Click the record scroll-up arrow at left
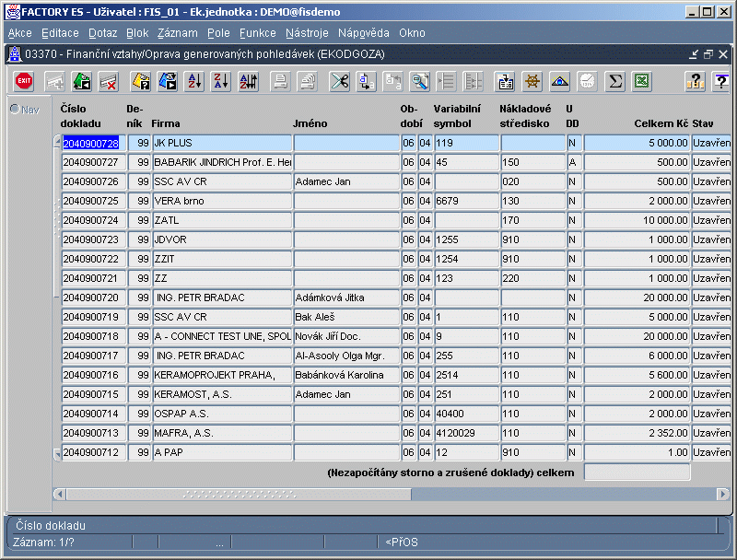This screenshot has width=737, height=560. coord(57,142)
